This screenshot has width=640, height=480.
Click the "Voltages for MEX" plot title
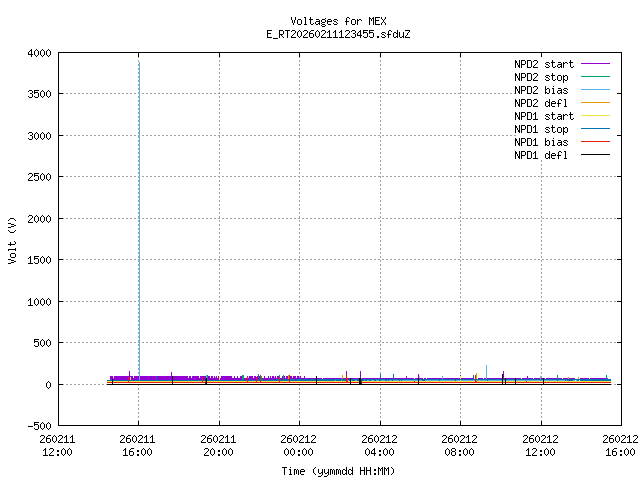pyautogui.click(x=338, y=21)
